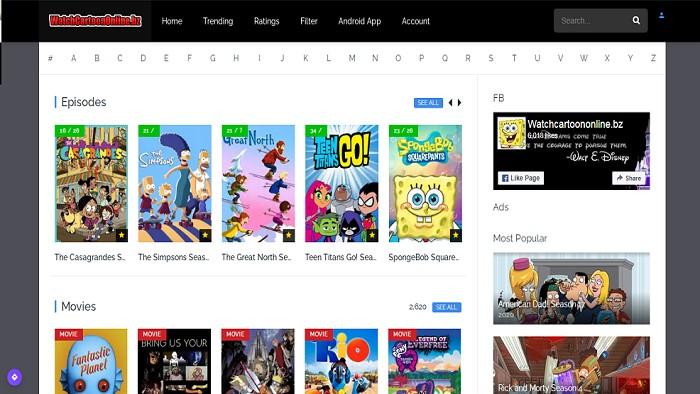The width and height of the screenshot is (700, 394).
Task: Open American Dad Most Popular thumbnail
Action: point(571,288)
